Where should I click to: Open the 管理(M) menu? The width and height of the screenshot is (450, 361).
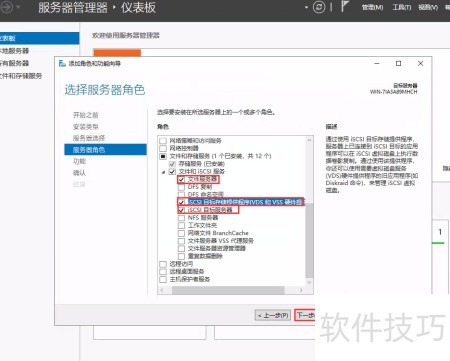[x=372, y=7]
